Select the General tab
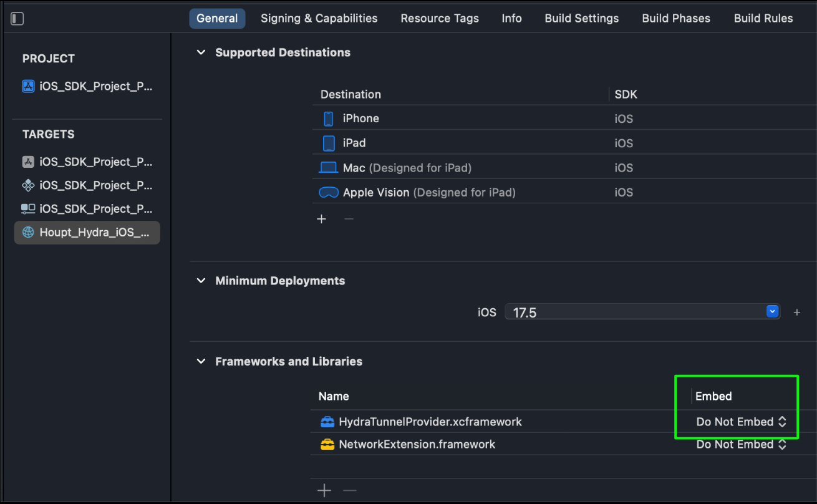The height and width of the screenshot is (504, 817). (x=217, y=19)
